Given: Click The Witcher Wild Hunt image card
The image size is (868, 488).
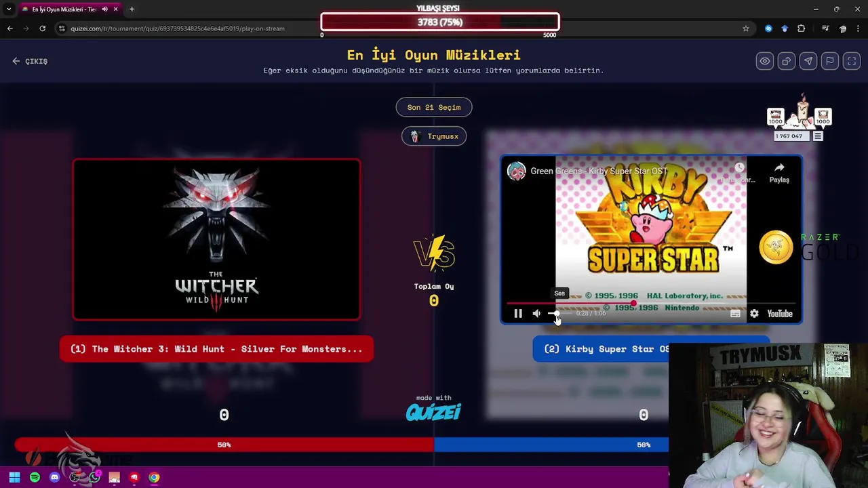Looking at the screenshot, I should coord(216,239).
